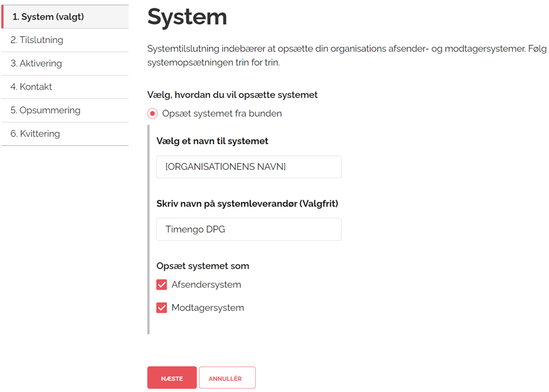
Task: Focus the Timengo DPG supplier field
Action: (249, 230)
